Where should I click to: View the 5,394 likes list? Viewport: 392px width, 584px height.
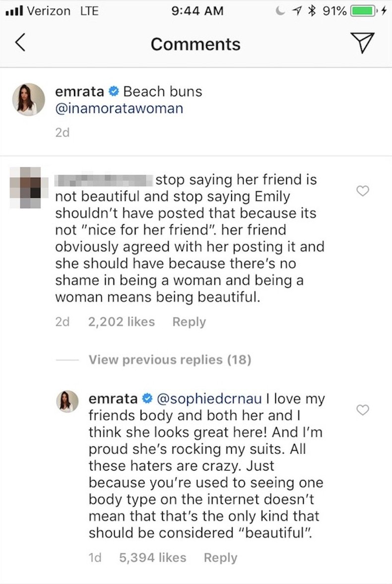[x=152, y=557]
